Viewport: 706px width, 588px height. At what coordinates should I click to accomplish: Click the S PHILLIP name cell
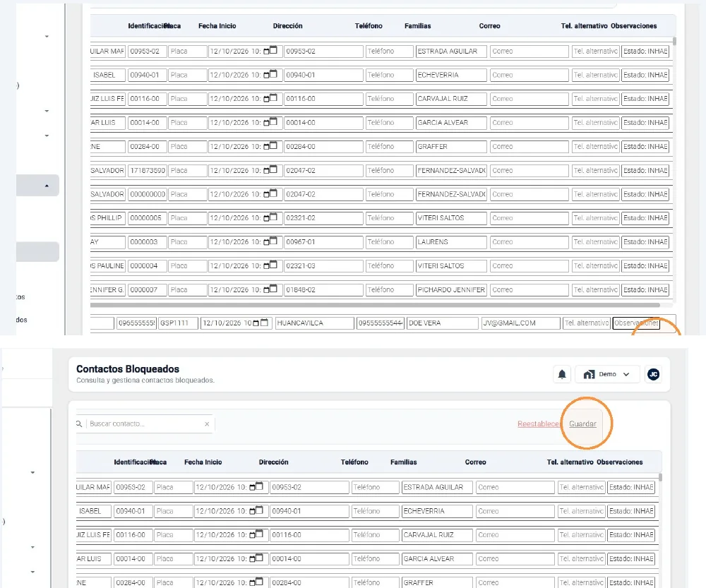pyautogui.click(x=107, y=218)
